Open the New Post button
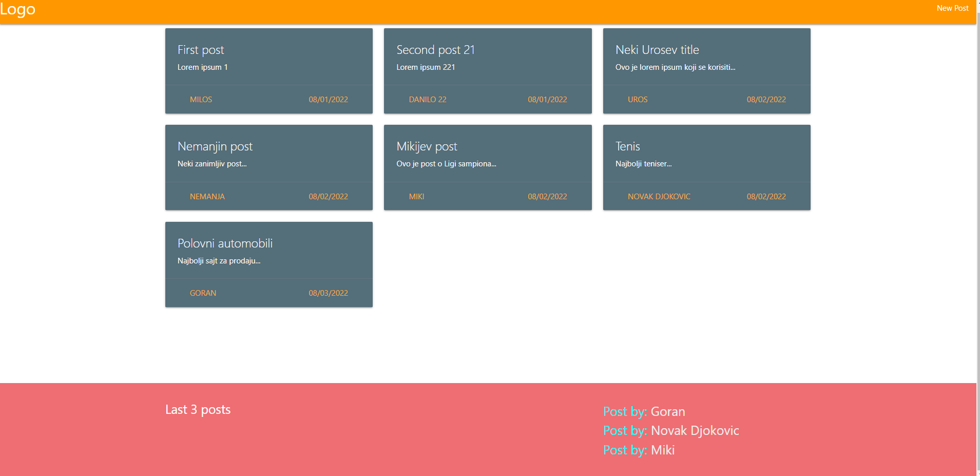The height and width of the screenshot is (476, 980). pos(952,8)
